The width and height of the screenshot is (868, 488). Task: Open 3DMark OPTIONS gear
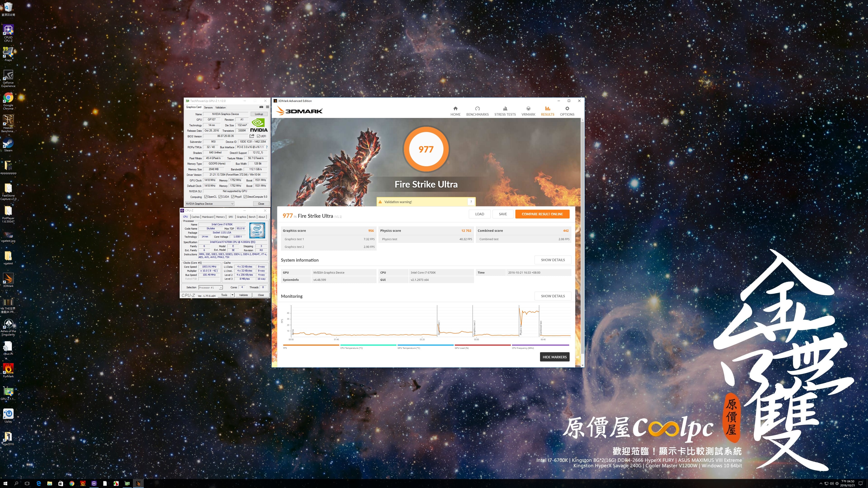click(x=567, y=111)
